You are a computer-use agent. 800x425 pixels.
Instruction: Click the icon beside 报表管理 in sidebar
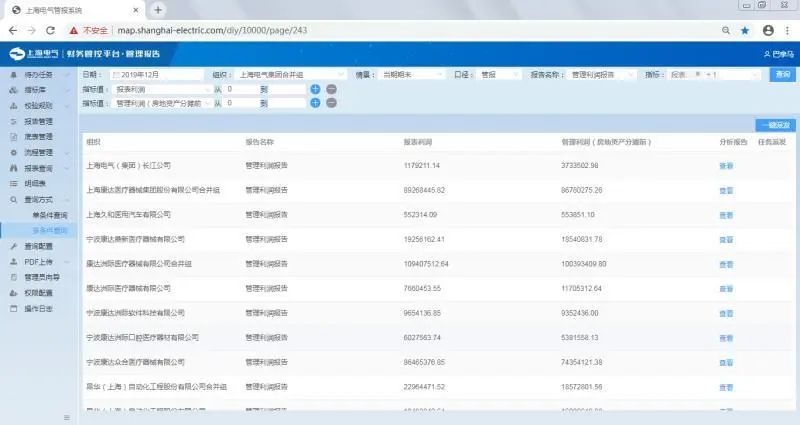point(14,121)
